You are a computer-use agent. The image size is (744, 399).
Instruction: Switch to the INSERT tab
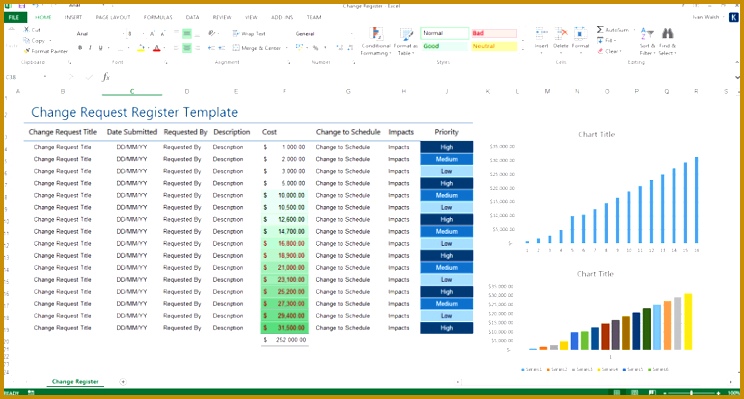coord(73,17)
